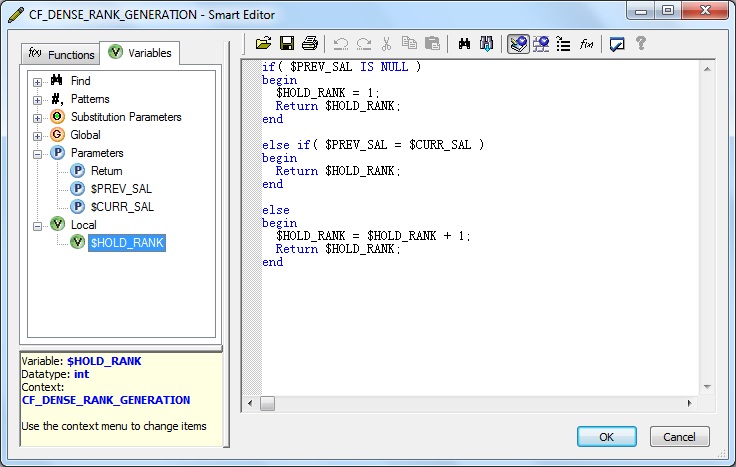Click the Patterns hash tree icon

(x=57, y=99)
